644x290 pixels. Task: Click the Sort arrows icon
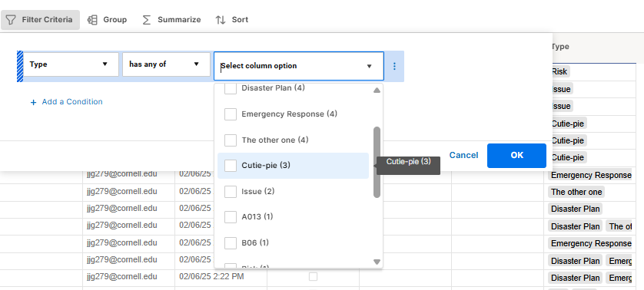pos(221,20)
